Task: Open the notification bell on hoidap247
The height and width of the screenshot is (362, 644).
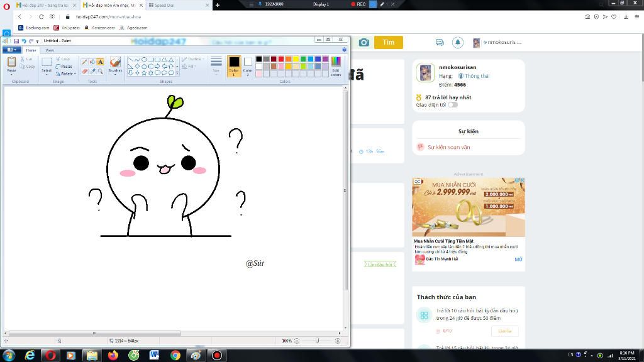Action: point(458,42)
